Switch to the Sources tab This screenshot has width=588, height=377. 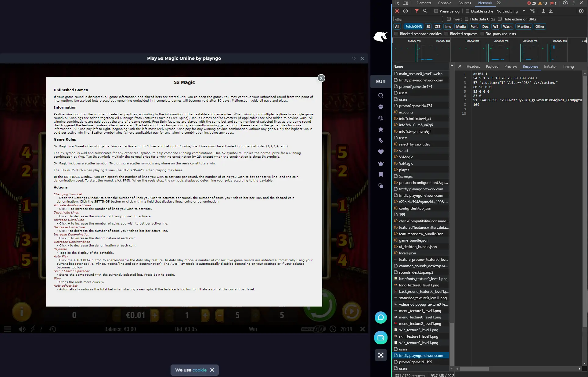pyautogui.click(x=464, y=3)
